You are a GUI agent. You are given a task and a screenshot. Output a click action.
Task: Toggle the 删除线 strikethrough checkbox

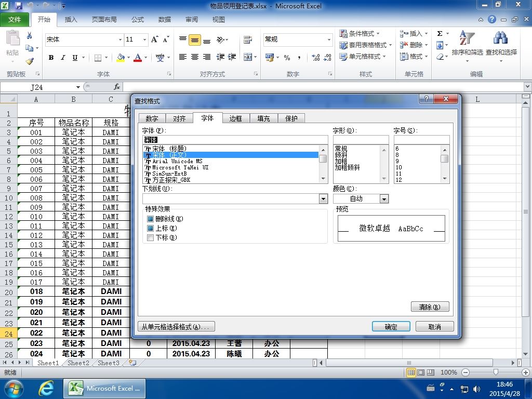tap(151, 219)
